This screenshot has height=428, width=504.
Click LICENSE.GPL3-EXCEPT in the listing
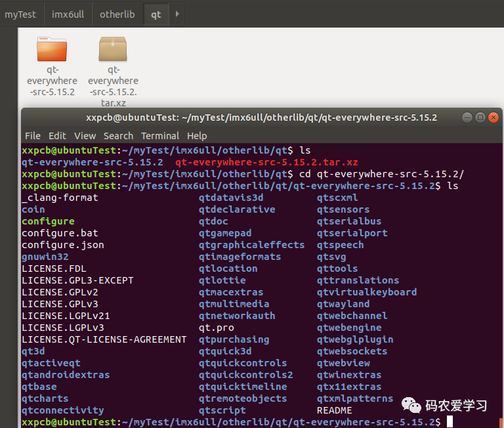(77, 280)
